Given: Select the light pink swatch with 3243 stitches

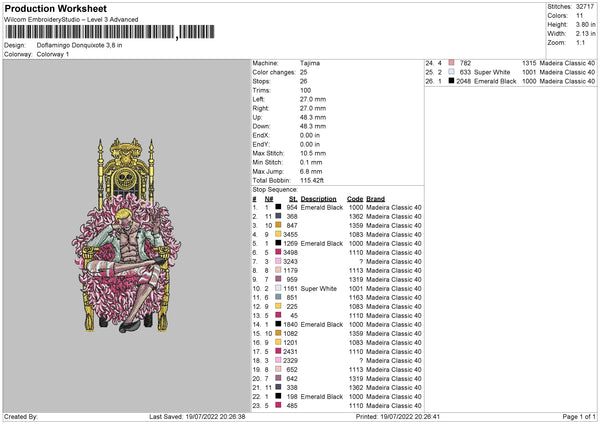Looking at the screenshot, I should 278,261.
